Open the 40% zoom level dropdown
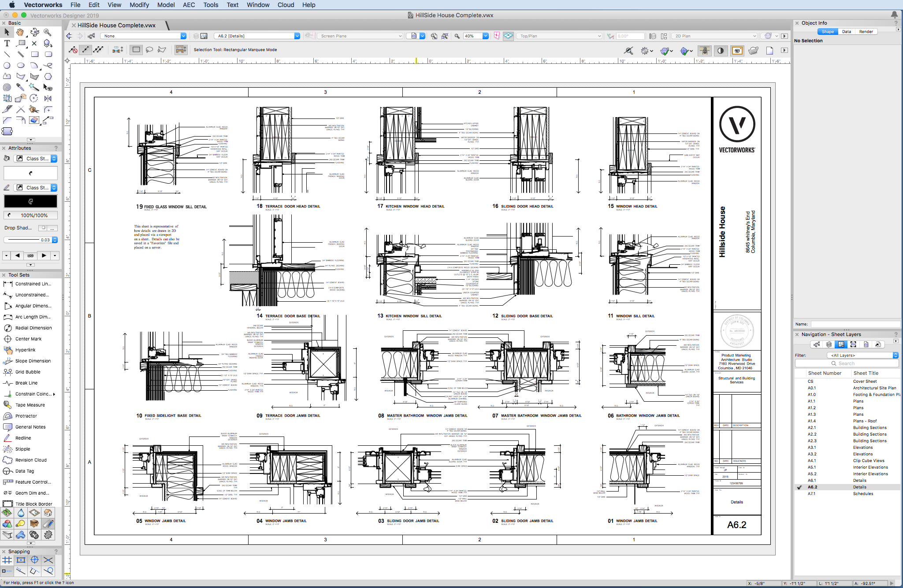The image size is (903, 588). pos(485,36)
